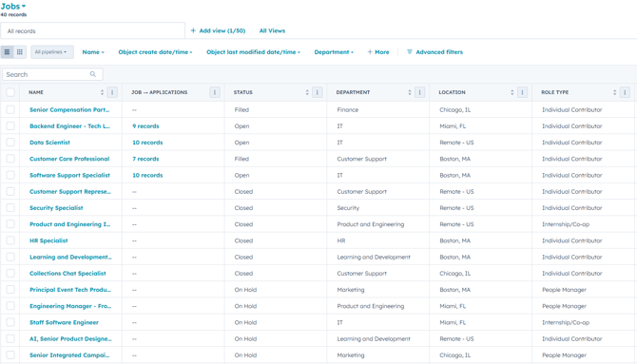The width and height of the screenshot is (637, 364).
Task: Open Customer Support Representative record
Action: click(x=69, y=191)
